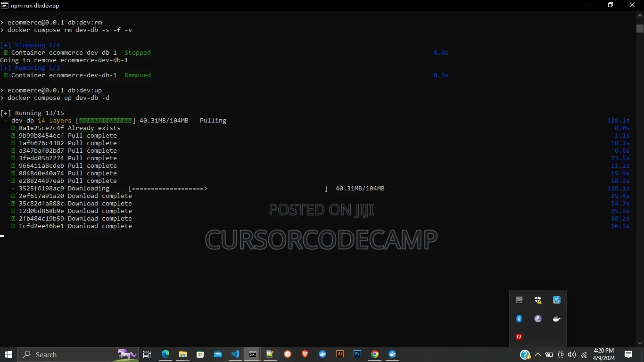Open the red Adobe icon in tray overflow

click(x=519, y=337)
